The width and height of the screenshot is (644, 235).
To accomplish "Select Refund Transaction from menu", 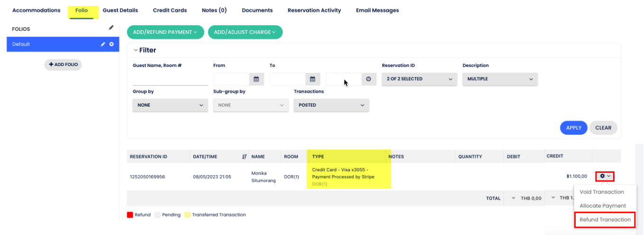I will [x=605, y=220].
